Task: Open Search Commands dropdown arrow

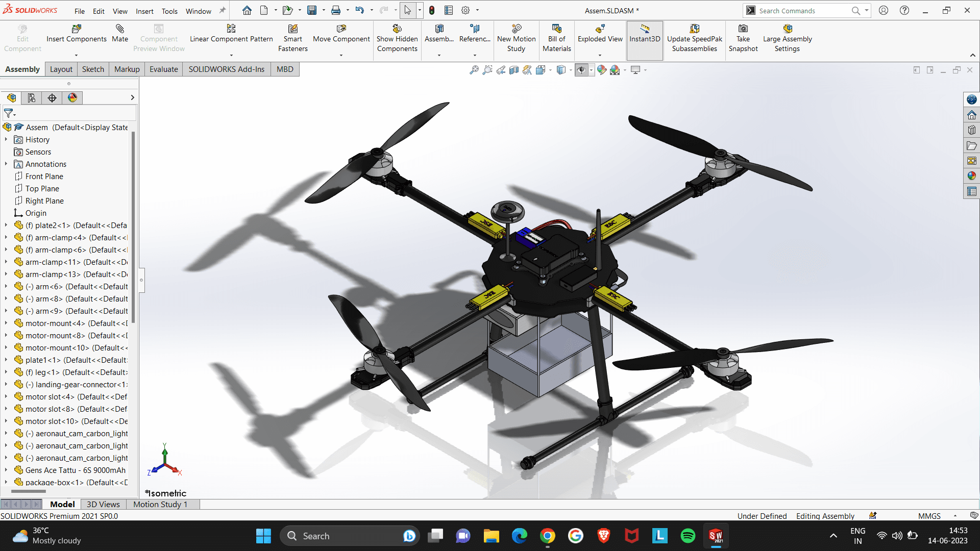Action: (x=866, y=10)
